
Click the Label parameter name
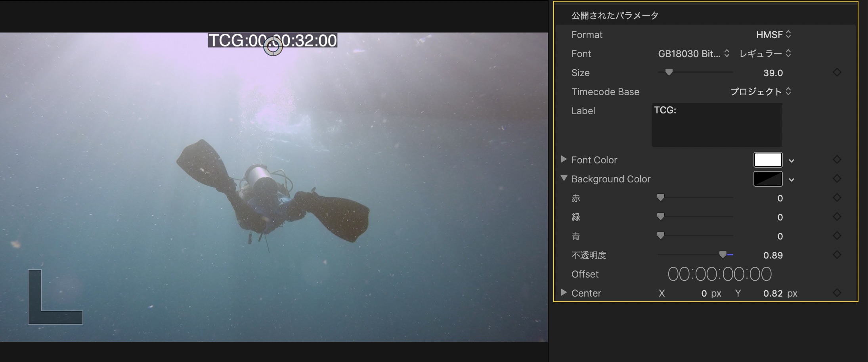(583, 111)
